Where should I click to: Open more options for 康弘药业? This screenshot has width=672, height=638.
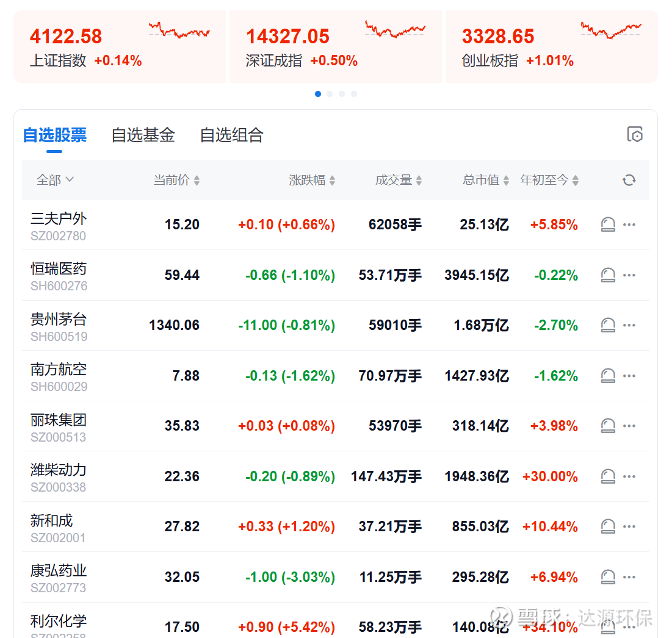(629, 577)
